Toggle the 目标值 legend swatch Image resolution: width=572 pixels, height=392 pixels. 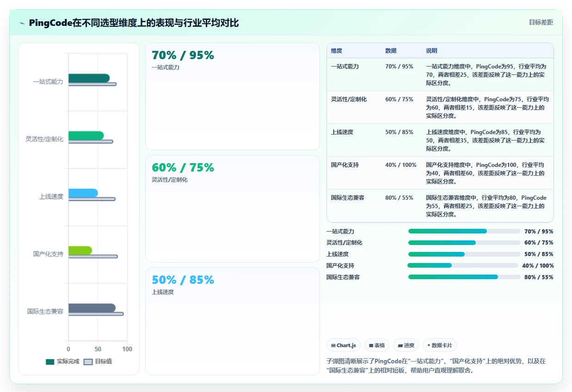tap(88, 361)
